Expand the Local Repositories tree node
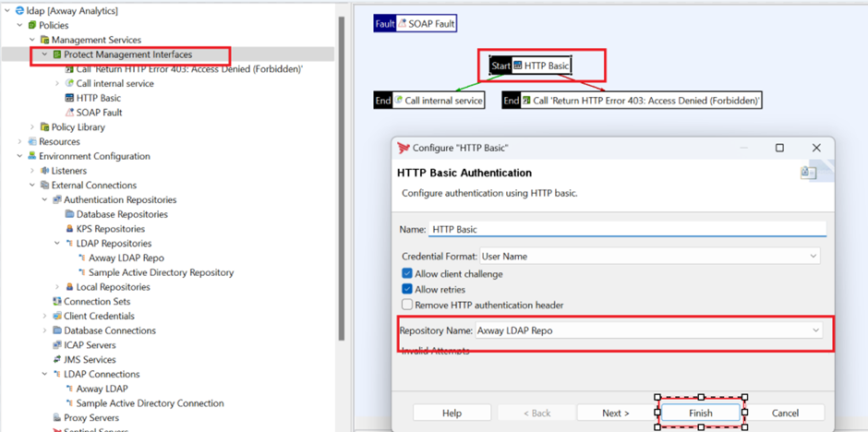The image size is (868, 432). click(56, 287)
